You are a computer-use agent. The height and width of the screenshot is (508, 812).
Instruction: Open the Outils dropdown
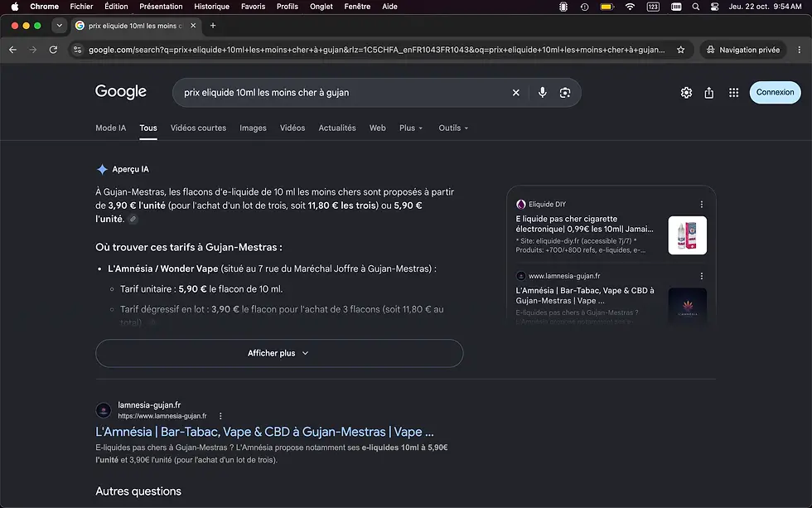(453, 128)
